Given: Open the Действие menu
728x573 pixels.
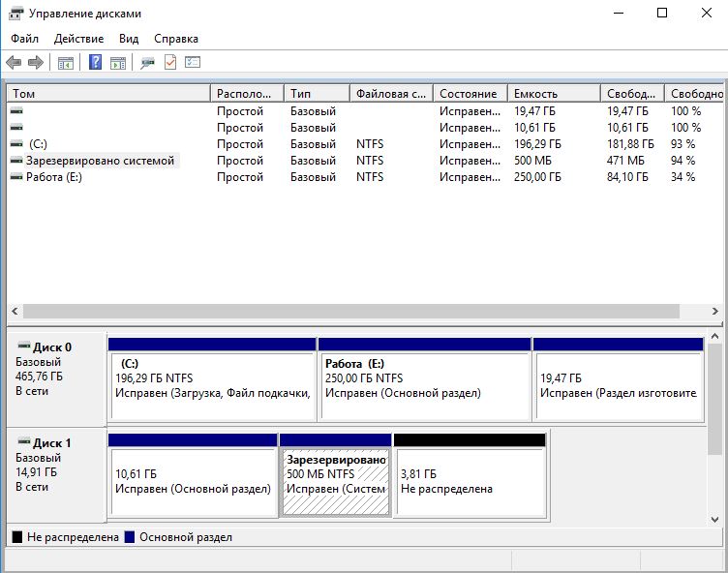Looking at the screenshot, I should tap(79, 39).
